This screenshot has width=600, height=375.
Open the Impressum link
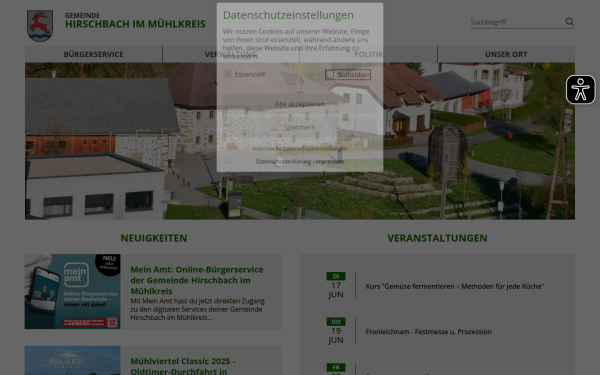329,161
